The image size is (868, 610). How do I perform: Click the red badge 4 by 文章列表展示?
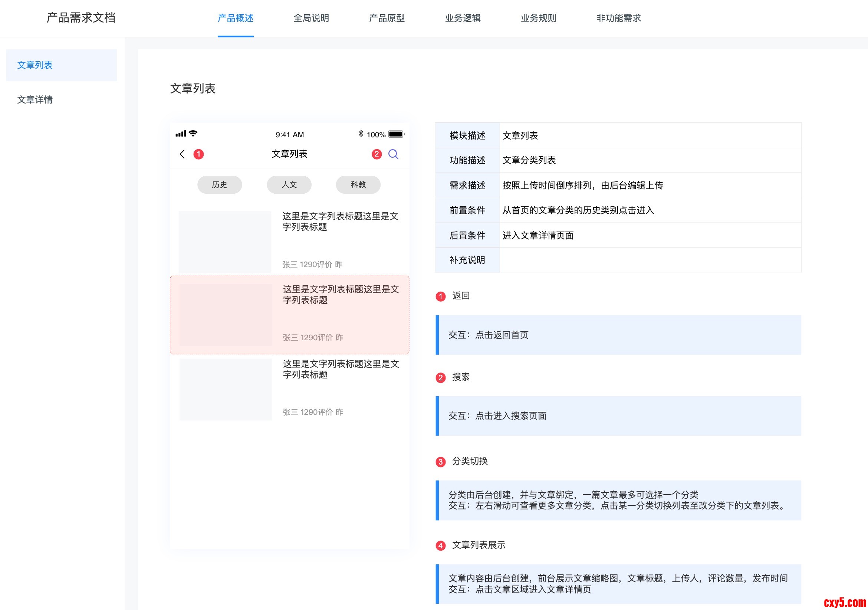(x=440, y=546)
